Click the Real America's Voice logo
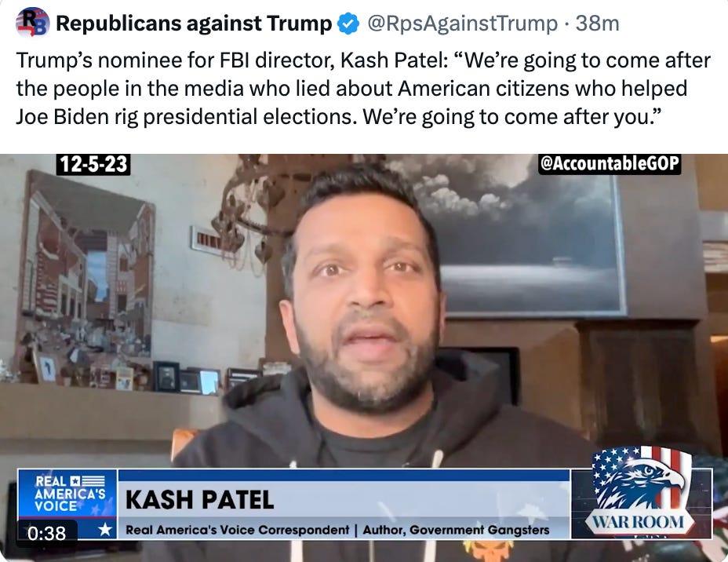This screenshot has width=728, height=562. (67, 494)
